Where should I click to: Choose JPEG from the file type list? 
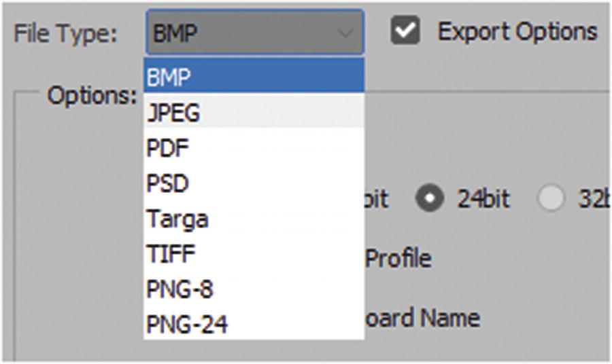click(254, 112)
